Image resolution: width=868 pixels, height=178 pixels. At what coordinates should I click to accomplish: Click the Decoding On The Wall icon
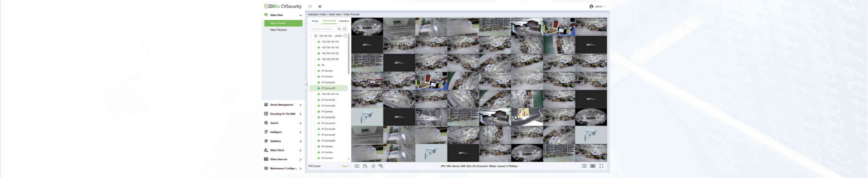click(266, 114)
